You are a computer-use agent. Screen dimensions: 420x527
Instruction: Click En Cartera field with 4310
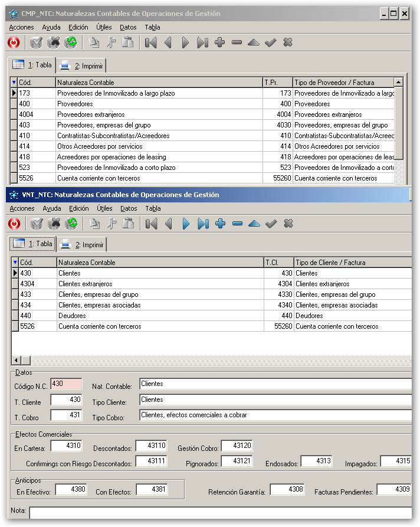[x=66, y=446]
